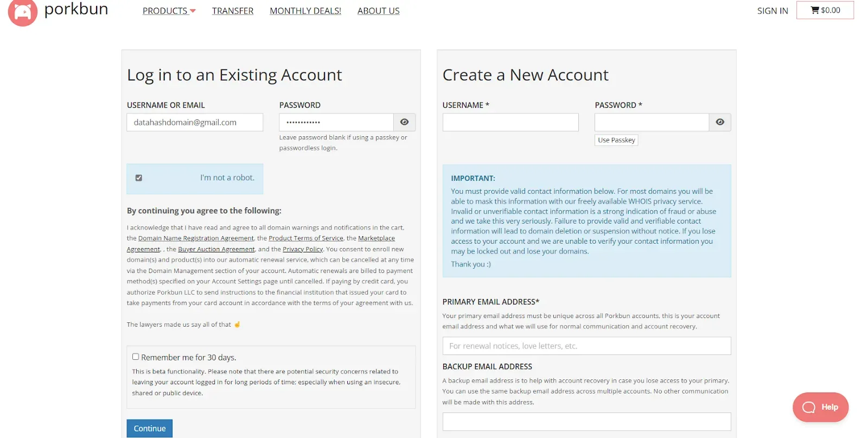868x438 pixels.
Task: Open the Privacy Policy link
Action: tap(303, 249)
